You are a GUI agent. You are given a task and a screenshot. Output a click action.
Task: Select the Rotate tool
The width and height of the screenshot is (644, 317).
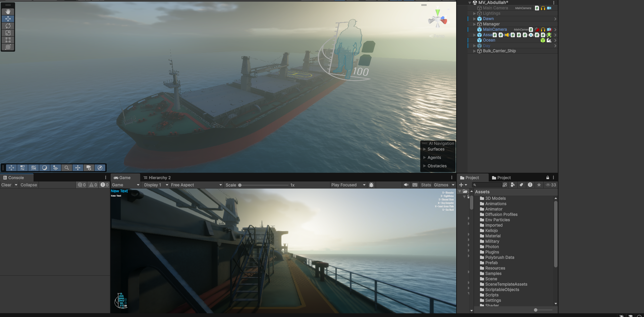[x=8, y=26]
